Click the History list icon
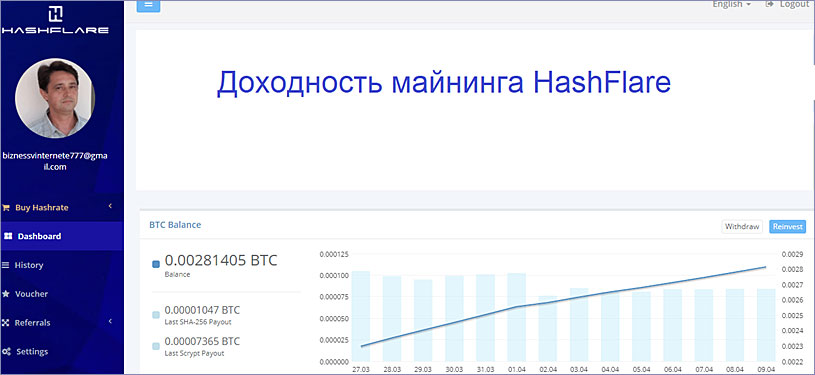Image resolution: width=815 pixels, height=375 pixels. 6,265
